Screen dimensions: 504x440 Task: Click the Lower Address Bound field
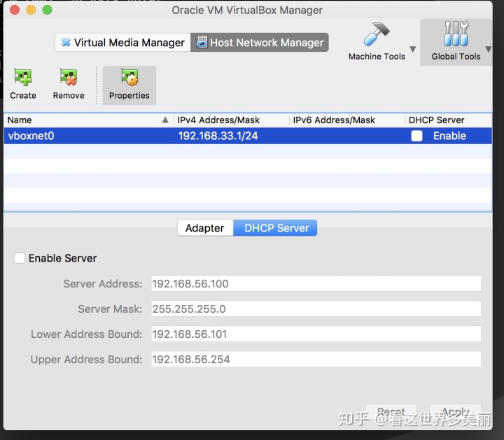pyautogui.click(x=316, y=334)
